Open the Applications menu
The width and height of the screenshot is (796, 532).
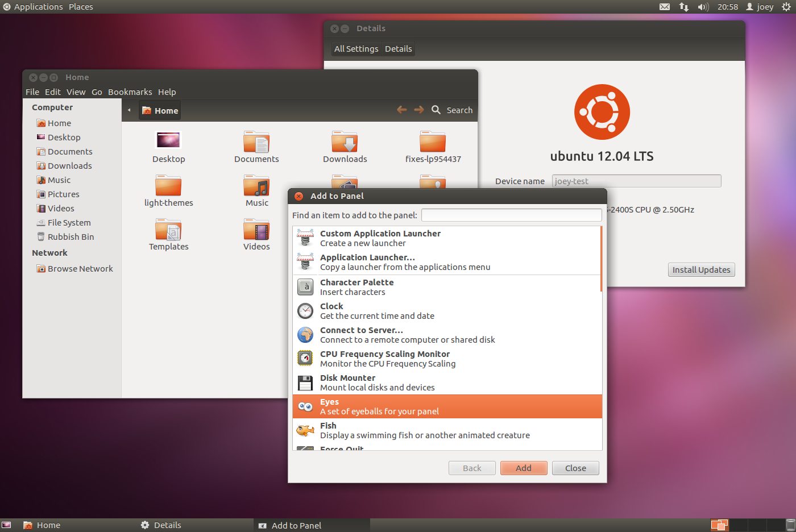click(33, 7)
